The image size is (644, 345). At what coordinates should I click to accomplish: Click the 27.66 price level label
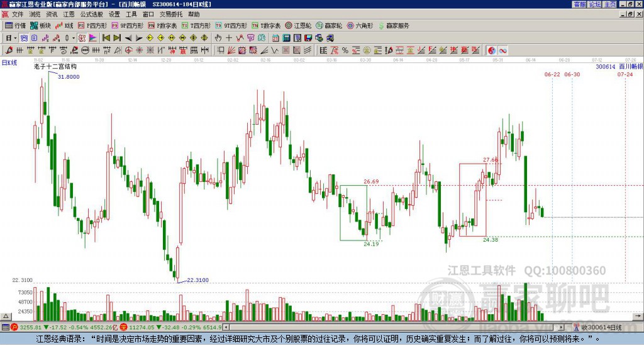(x=491, y=160)
